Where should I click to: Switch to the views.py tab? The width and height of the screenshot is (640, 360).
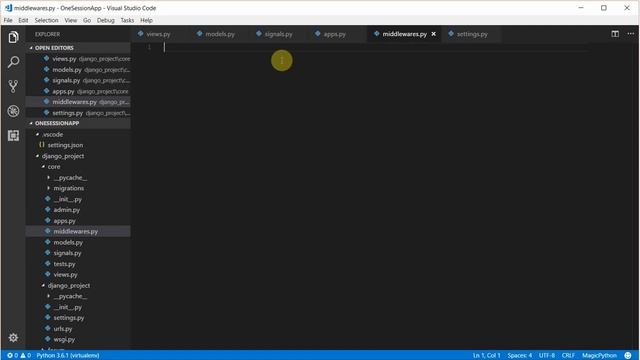click(158, 34)
